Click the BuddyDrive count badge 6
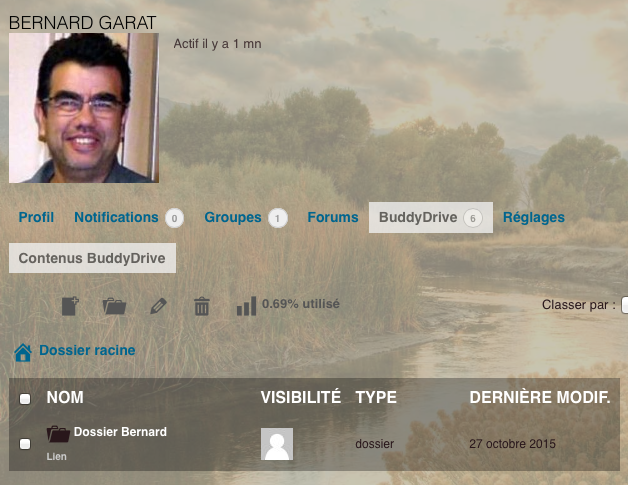 pyautogui.click(x=473, y=218)
